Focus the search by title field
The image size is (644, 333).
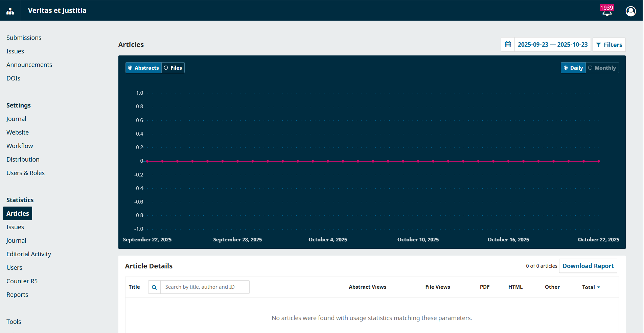coord(205,287)
